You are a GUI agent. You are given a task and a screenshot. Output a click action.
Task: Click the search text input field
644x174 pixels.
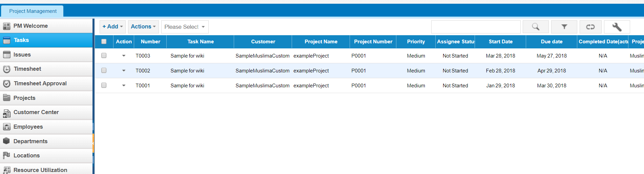coord(476,27)
